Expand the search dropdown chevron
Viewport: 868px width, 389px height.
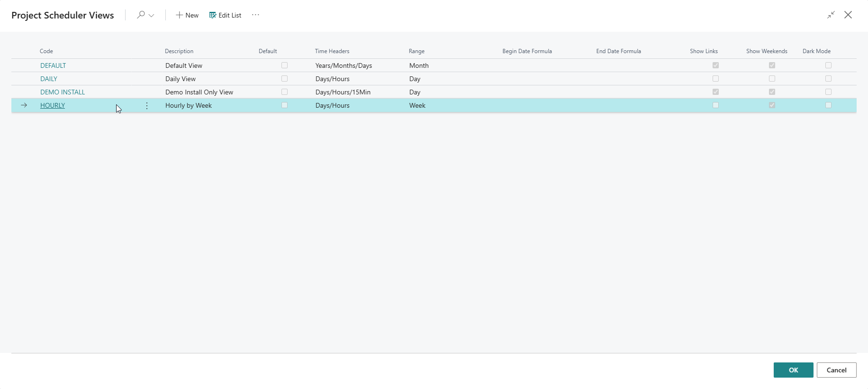pos(152,15)
